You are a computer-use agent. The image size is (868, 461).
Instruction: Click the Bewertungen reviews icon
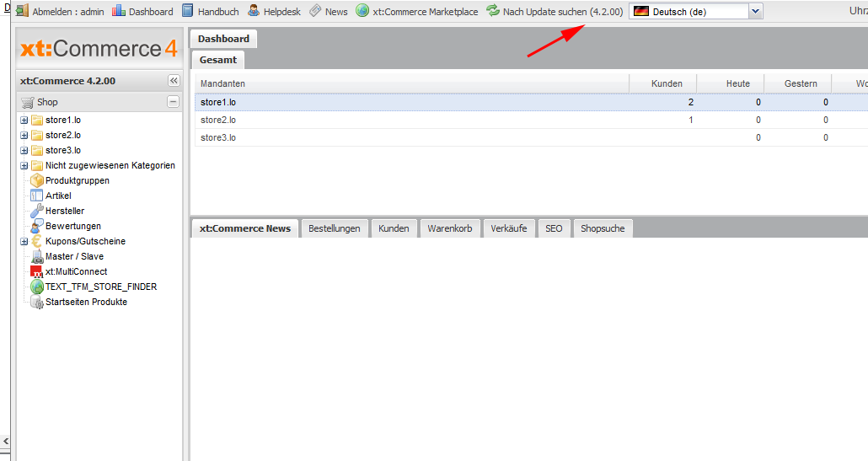37,226
